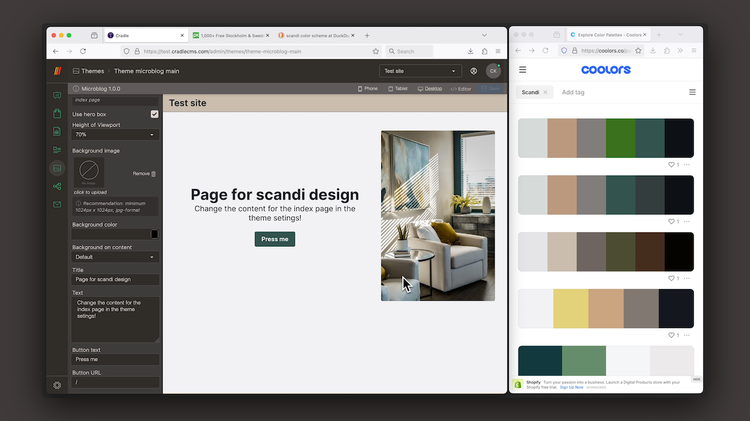Click the Press me button
The height and width of the screenshot is (421, 750).
(275, 239)
